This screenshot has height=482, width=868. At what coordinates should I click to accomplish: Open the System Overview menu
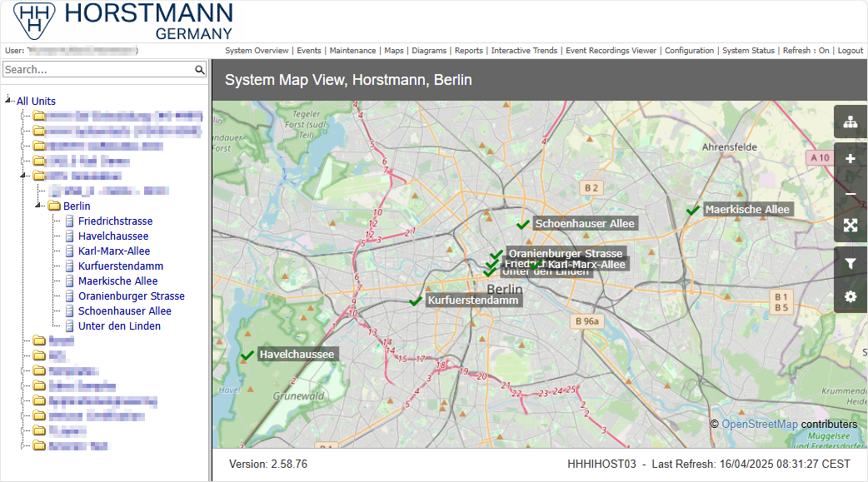click(x=257, y=50)
